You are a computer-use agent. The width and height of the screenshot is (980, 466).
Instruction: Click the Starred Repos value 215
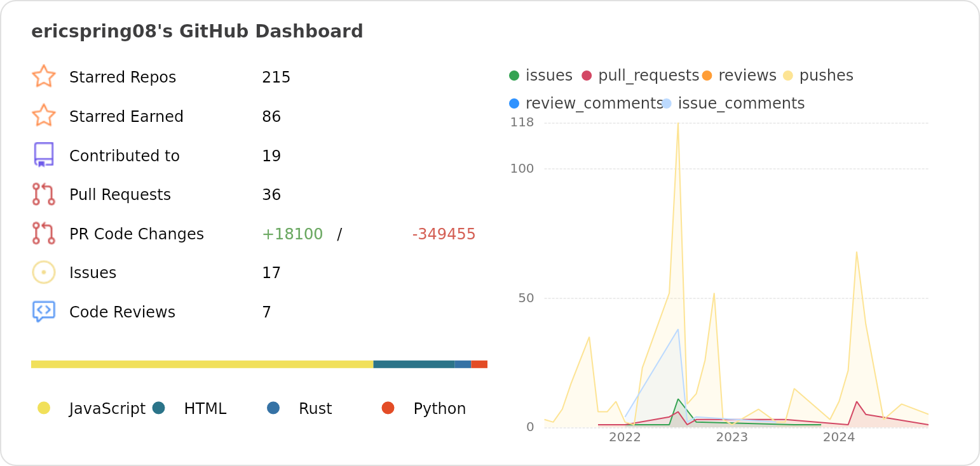(276, 77)
